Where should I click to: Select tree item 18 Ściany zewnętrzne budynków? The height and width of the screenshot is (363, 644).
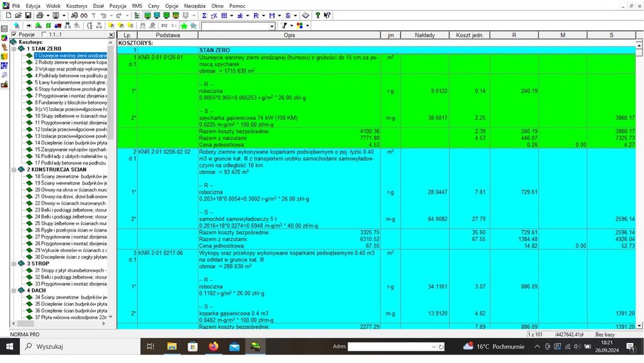(71, 177)
